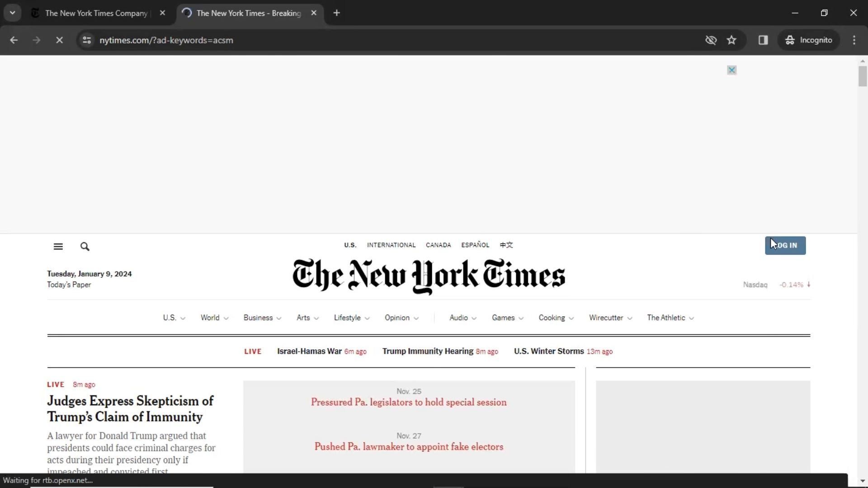Click the vertical scrollbar thumb

[x=863, y=76]
